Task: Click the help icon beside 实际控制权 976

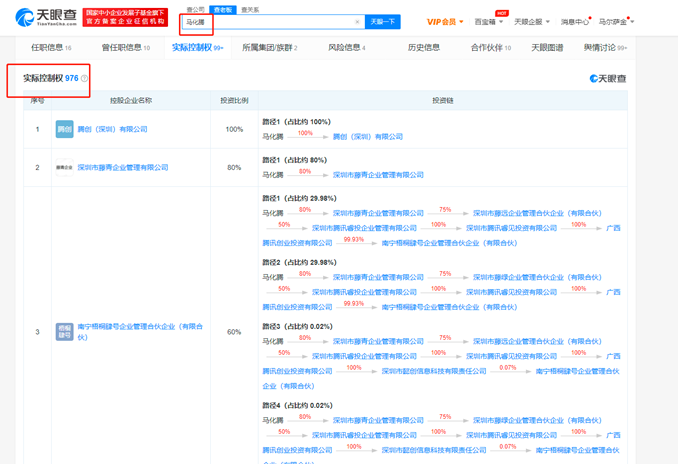Action: pos(84,78)
